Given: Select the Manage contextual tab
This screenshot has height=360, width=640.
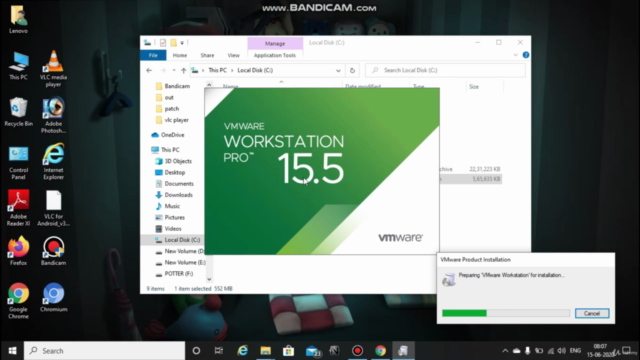Looking at the screenshot, I should 275,43.
